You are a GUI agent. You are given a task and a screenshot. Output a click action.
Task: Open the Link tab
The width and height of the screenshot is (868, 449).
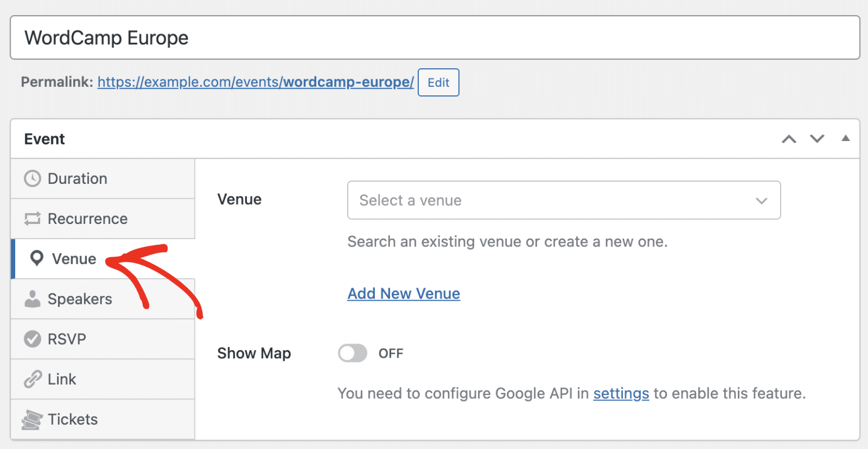pyautogui.click(x=103, y=379)
